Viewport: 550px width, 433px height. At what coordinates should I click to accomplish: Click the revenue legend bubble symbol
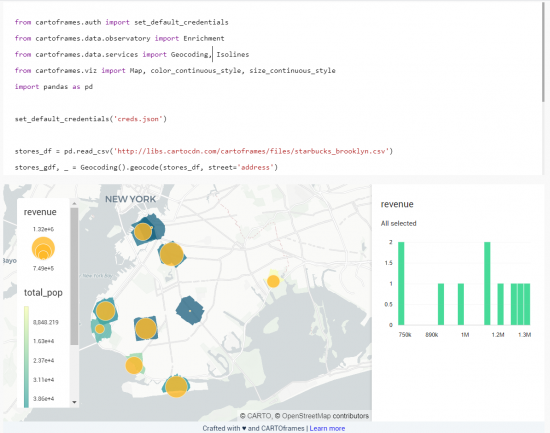43,248
